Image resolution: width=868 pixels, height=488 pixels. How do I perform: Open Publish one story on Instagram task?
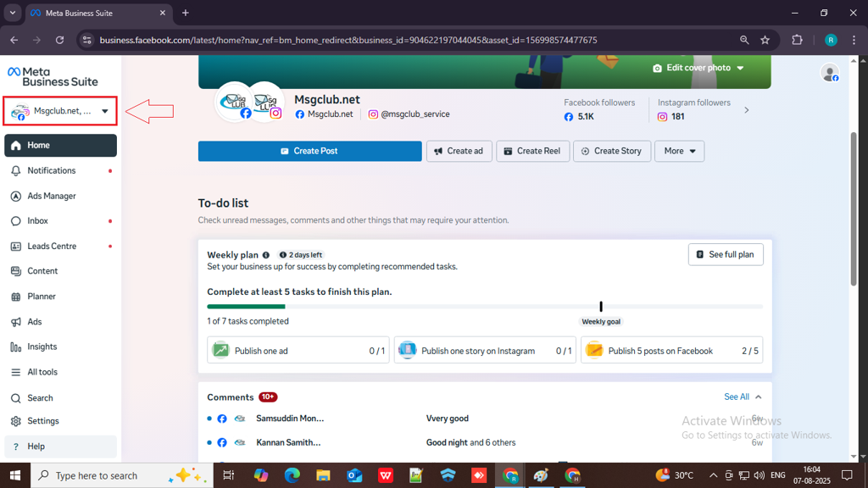485,350
